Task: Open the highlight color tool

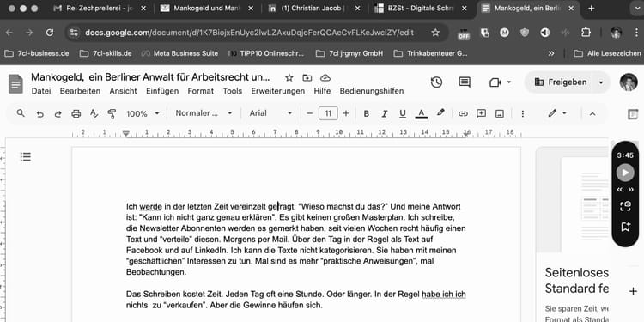Action: point(440,113)
